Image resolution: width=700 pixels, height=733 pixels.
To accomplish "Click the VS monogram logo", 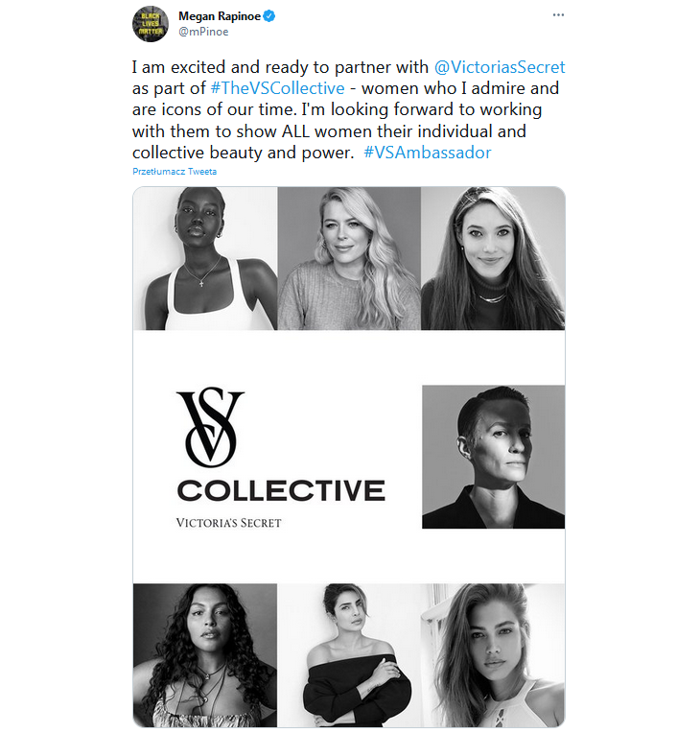I will (210, 427).
